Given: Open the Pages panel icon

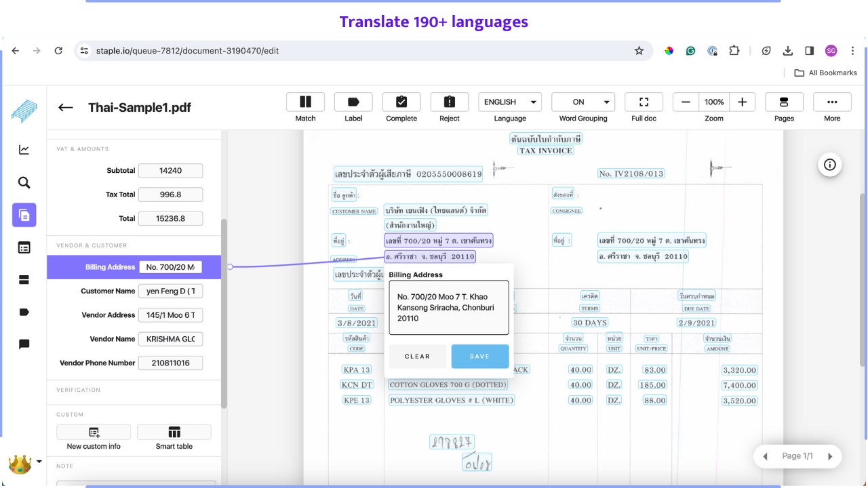Looking at the screenshot, I should [784, 102].
